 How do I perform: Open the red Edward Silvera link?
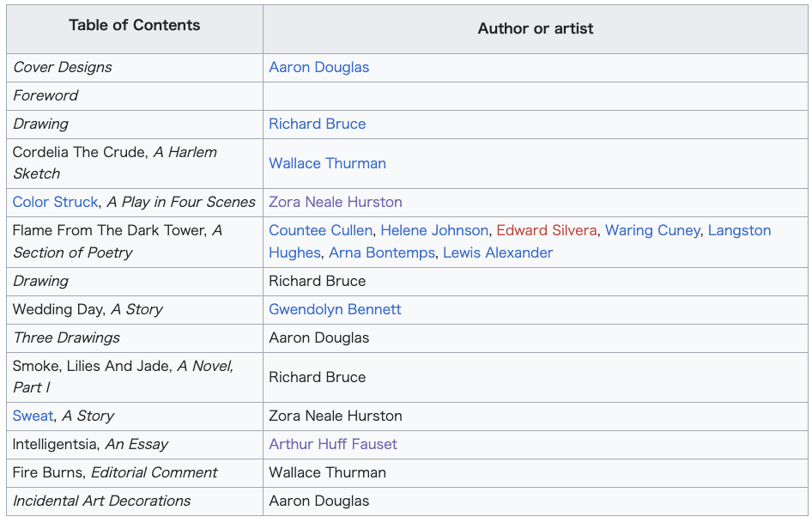click(546, 230)
